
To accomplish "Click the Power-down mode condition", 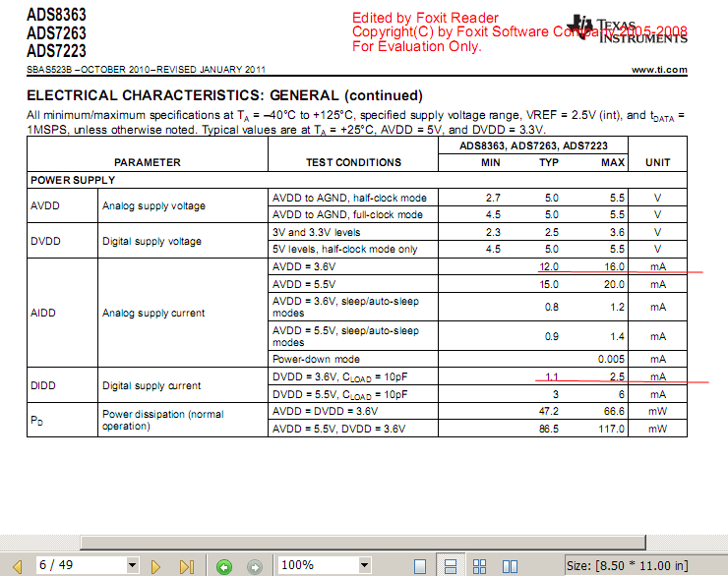I will pyautogui.click(x=316, y=359).
